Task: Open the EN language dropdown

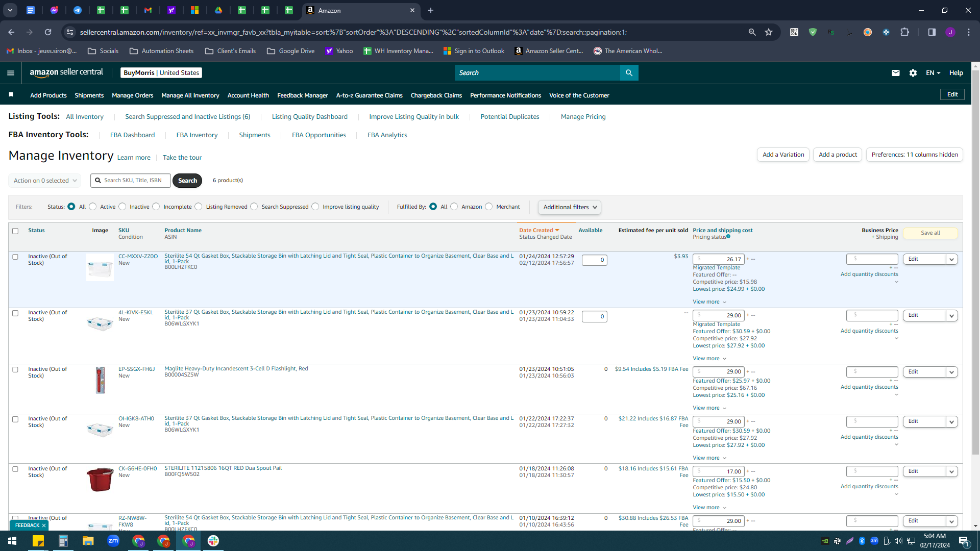Action: (x=933, y=73)
